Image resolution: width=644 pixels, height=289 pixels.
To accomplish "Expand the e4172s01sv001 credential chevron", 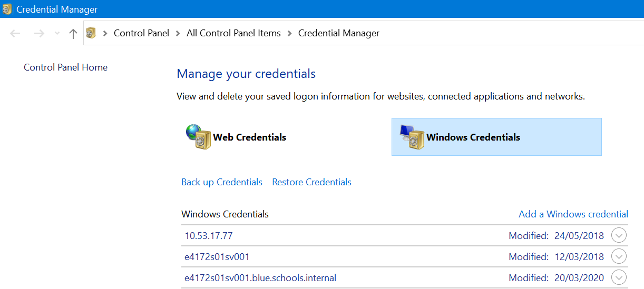I will [x=619, y=257].
